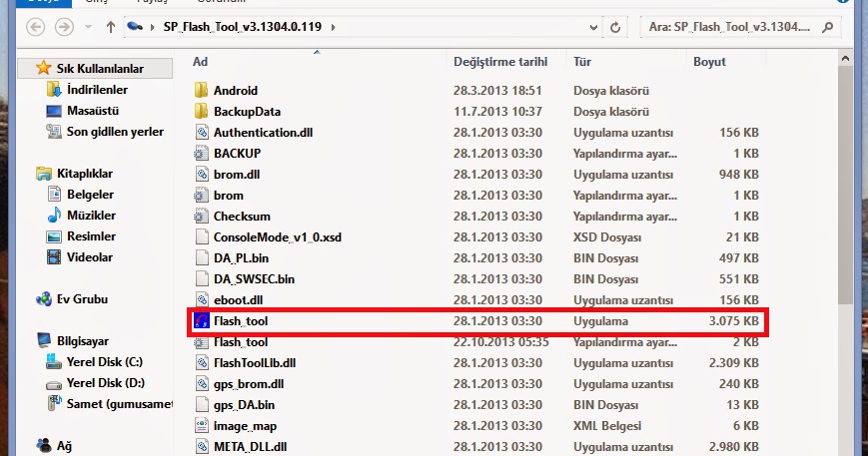Sort by Değiştirme tarihi column
Screen dimensions: 868x456
500,61
